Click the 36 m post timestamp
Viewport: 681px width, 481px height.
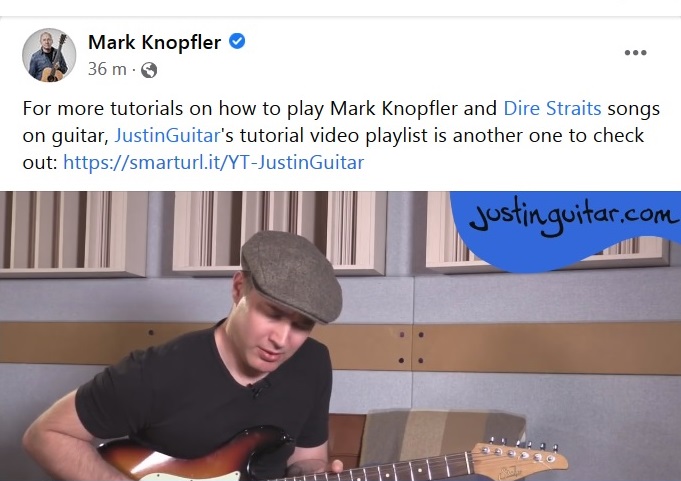[107, 69]
